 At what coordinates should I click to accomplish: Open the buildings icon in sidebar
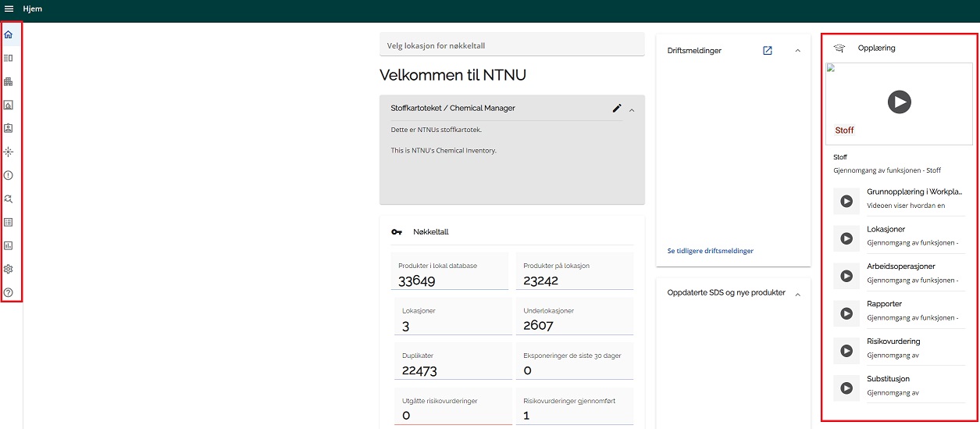coord(9,81)
